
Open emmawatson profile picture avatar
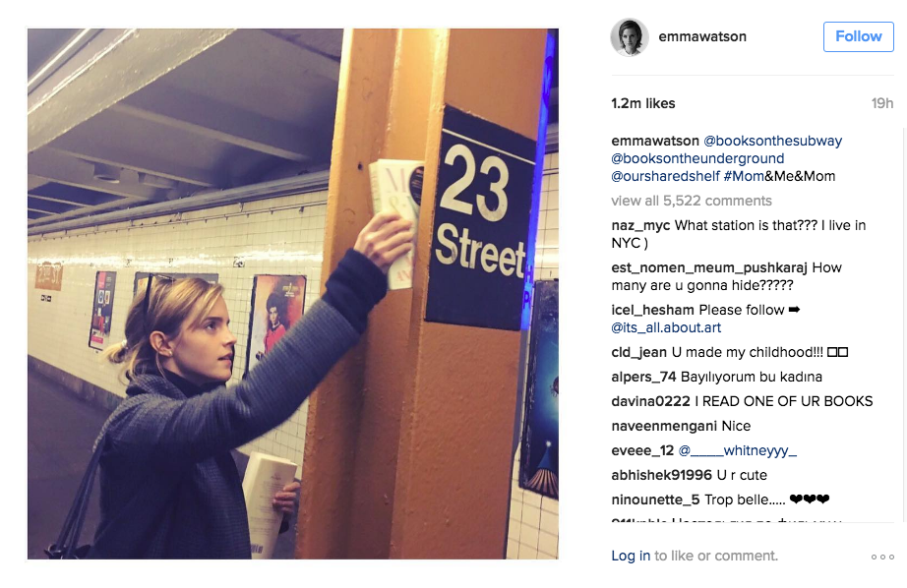(x=630, y=37)
